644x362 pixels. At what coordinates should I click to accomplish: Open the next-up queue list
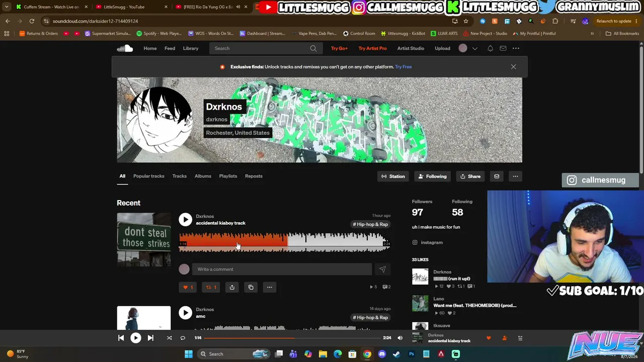[x=520, y=338]
